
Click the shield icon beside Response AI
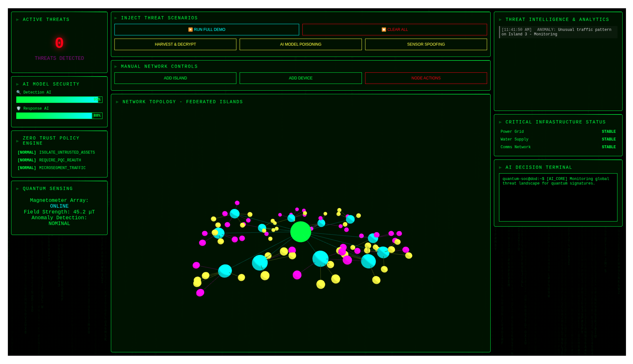click(x=18, y=108)
